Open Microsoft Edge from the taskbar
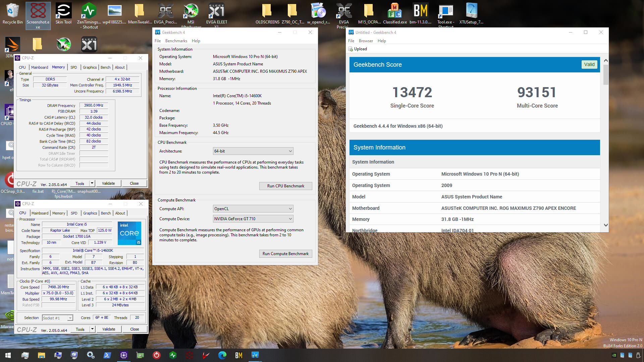The height and width of the screenshot is (362, 644). (222, 355)
